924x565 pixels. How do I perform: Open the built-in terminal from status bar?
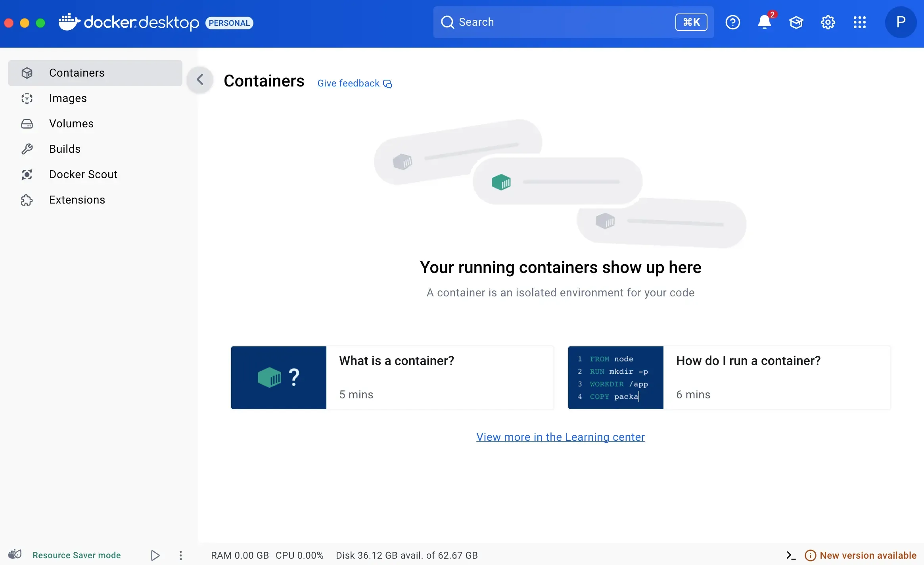pyautogui.click(x=791, y=555)
